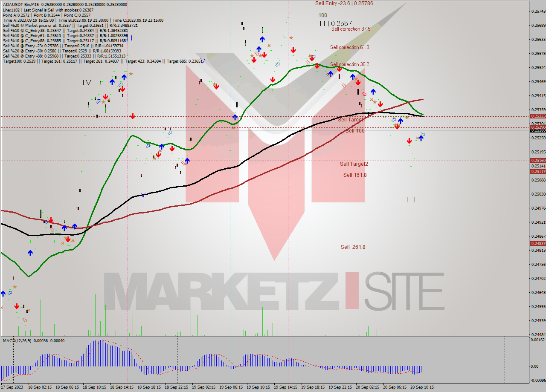Select the 'Sell %20 @ Entry -88' line
Viewport: 546px width, 392px height.
64,56
